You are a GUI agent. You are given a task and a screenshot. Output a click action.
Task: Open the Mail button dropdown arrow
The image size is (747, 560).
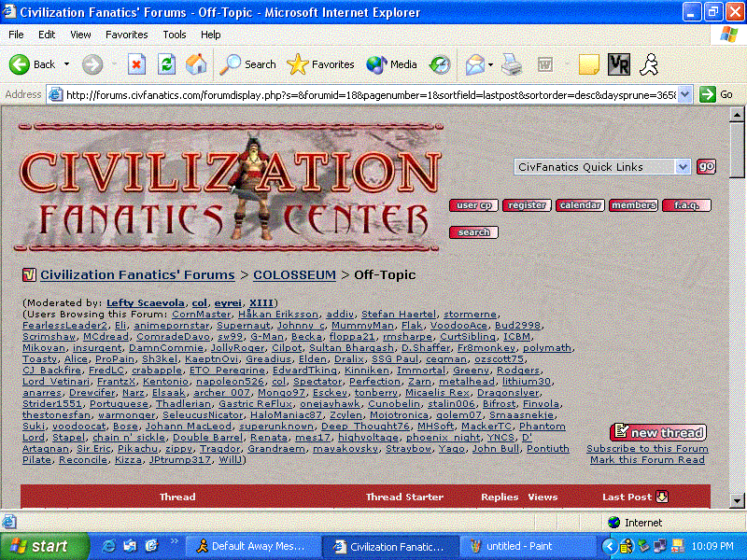click(x=491, y=64)
